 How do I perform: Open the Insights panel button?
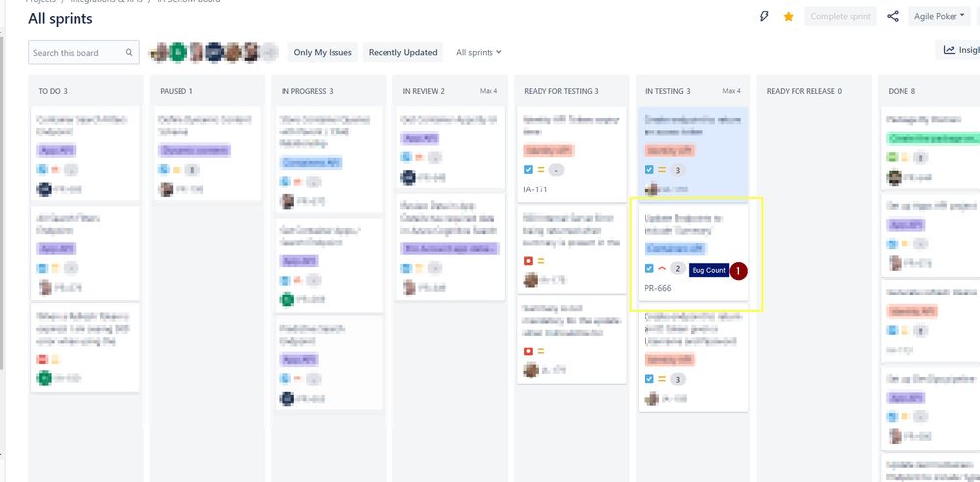tap(960, 50)
